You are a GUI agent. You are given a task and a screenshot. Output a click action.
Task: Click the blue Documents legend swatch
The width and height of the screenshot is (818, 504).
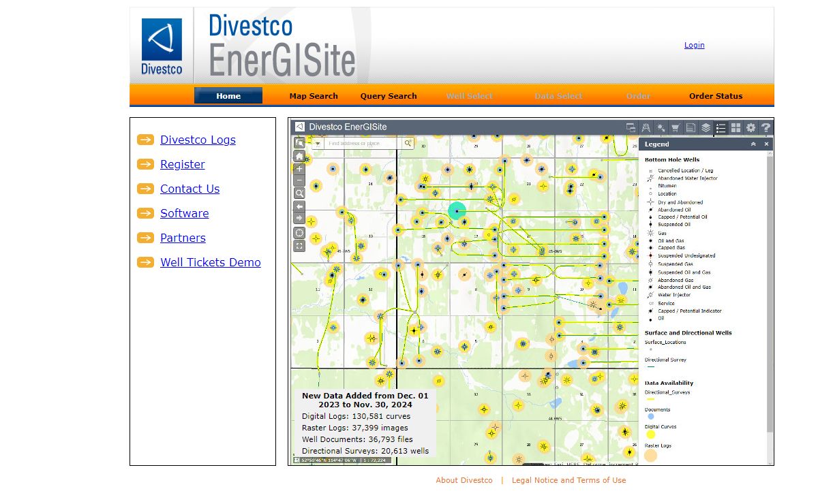(650, 416)
